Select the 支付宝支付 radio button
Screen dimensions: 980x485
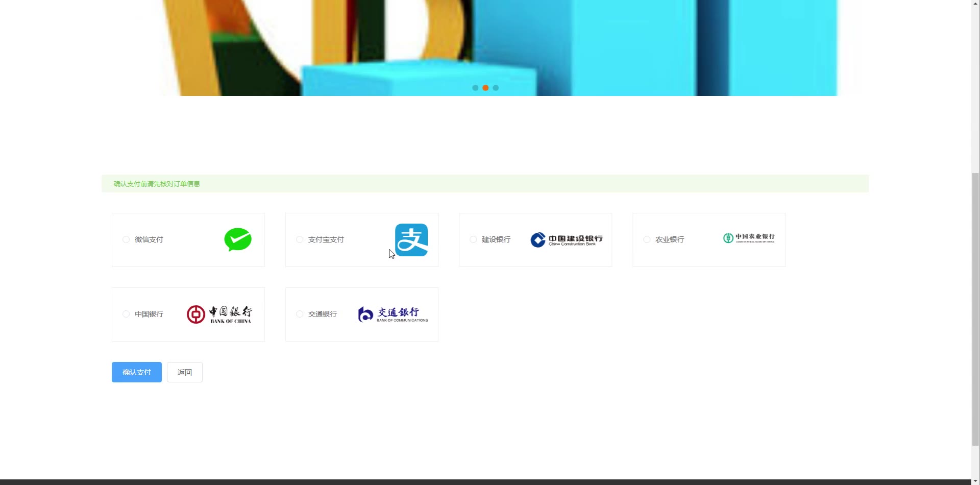click(300, 239)
